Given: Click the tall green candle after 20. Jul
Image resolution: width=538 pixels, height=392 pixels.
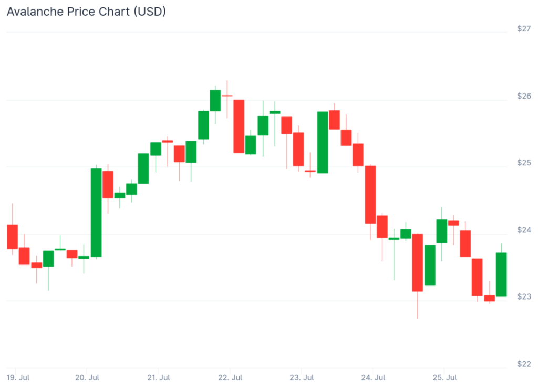Looking at the screenshot, I should [96, 213].
